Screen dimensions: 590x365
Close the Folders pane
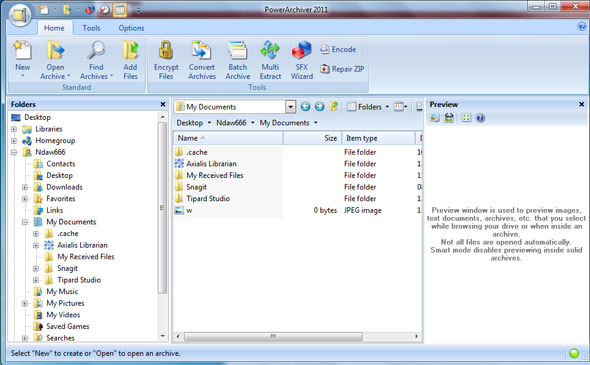point(163,104)
